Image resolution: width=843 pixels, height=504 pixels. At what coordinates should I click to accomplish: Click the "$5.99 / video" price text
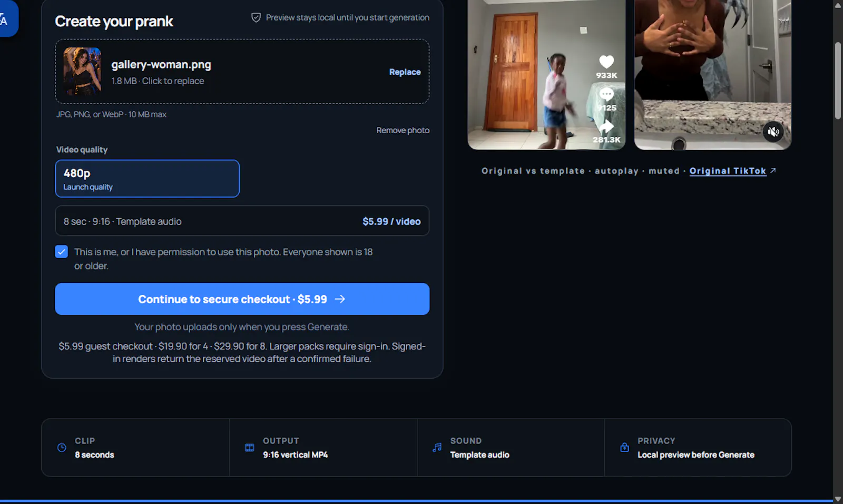[391, 222]
